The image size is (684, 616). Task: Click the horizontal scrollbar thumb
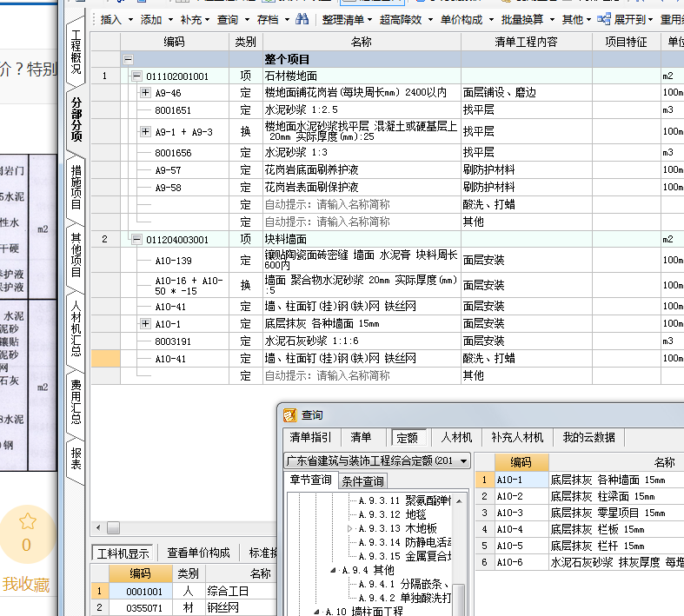[x=113, y=528]
